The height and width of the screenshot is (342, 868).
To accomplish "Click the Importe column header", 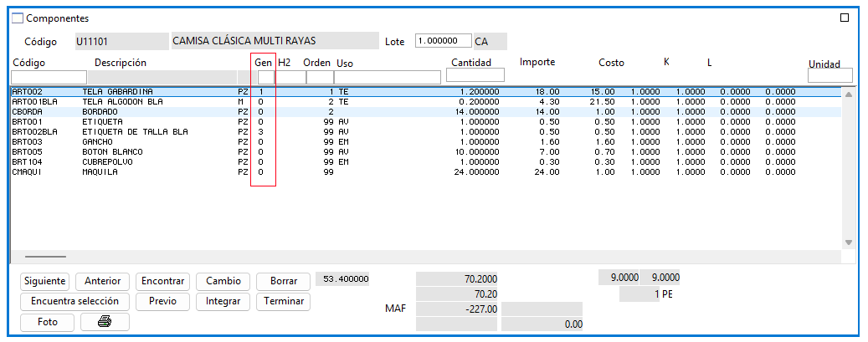I will coord(537,61).
